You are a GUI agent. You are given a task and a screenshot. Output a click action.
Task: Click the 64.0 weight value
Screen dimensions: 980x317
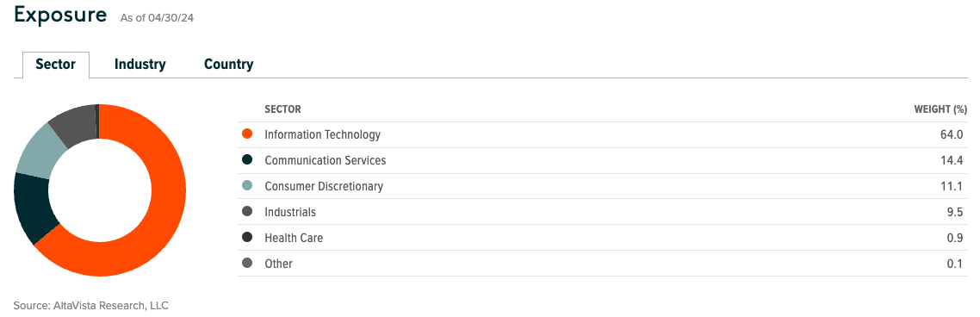click(x=954, y=134)
